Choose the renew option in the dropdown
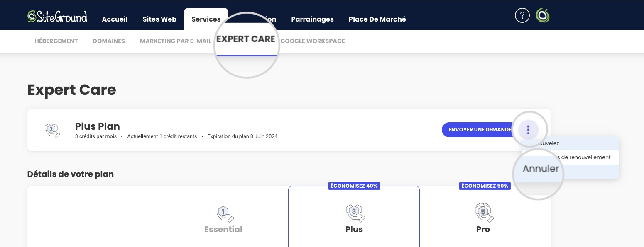The height and width of the screenshot is (247, 644). 571,143
